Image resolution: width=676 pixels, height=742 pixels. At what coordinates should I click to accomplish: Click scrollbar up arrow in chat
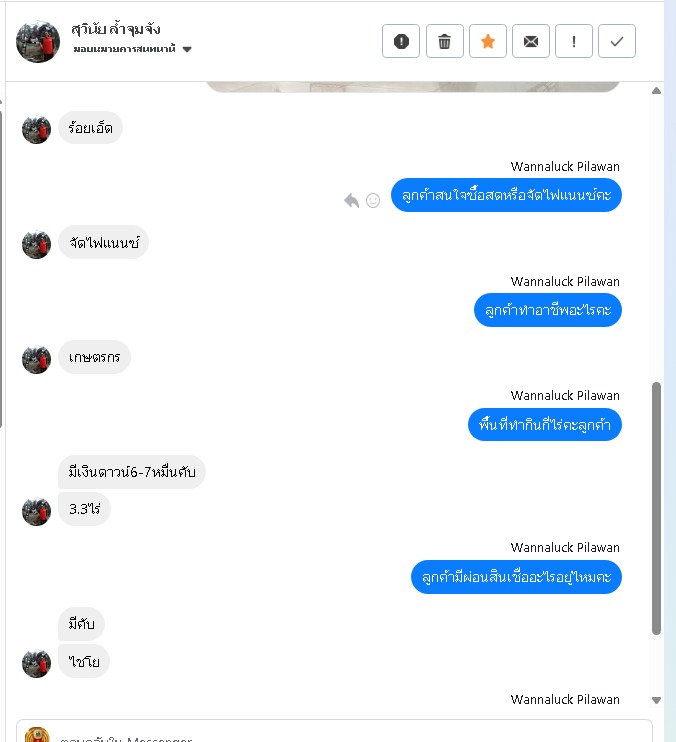click(656, 91)
